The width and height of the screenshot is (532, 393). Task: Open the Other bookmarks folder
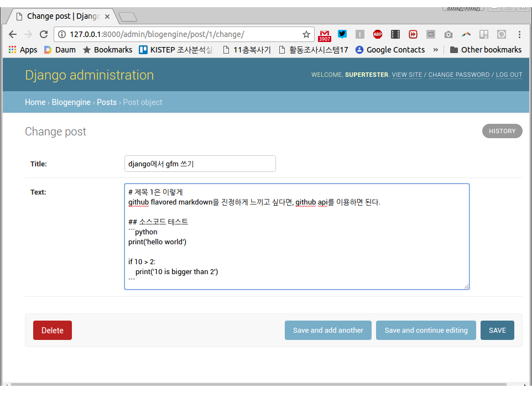[x=486, y=50]
